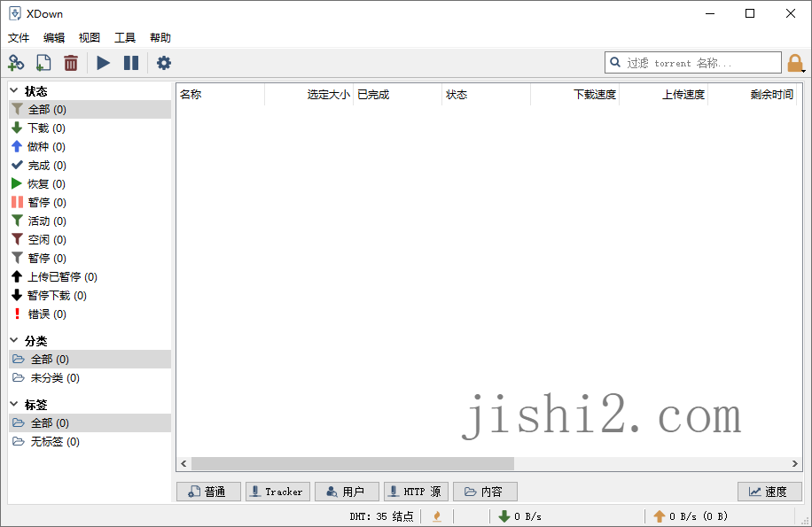Select the 恢复 (0) filter

pyautogui.click(x=90, y=183)
